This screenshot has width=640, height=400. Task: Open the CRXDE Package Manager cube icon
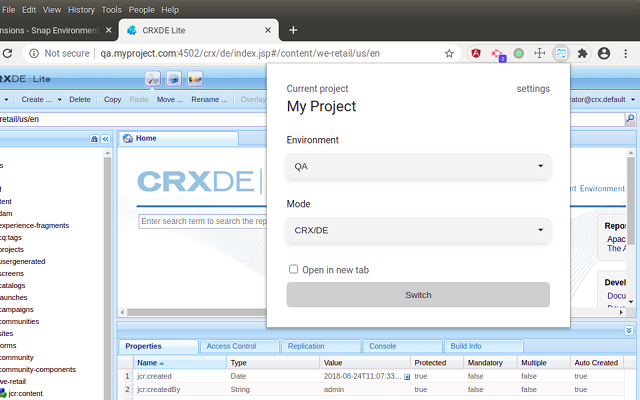pyautogui.click(x=174, y=79)
